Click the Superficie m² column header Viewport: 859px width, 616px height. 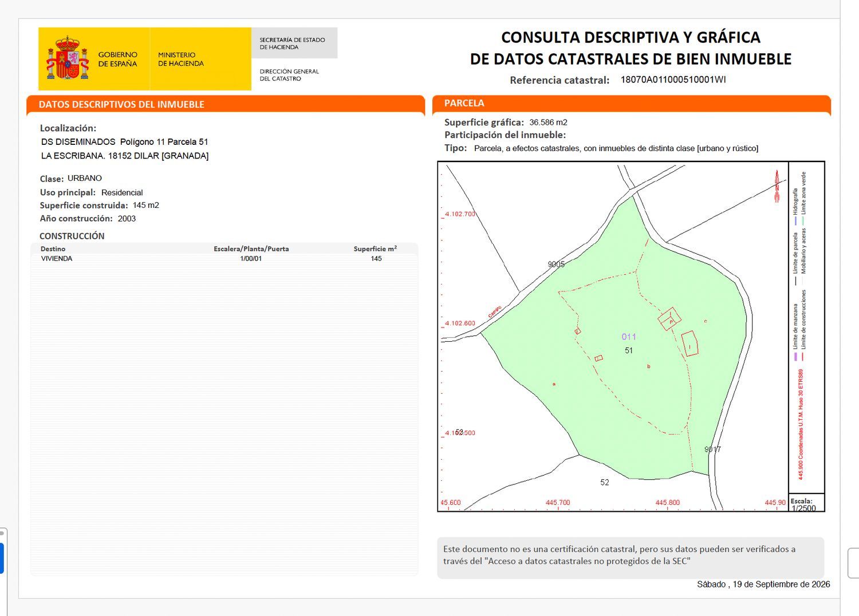click(x=375, y=248)
